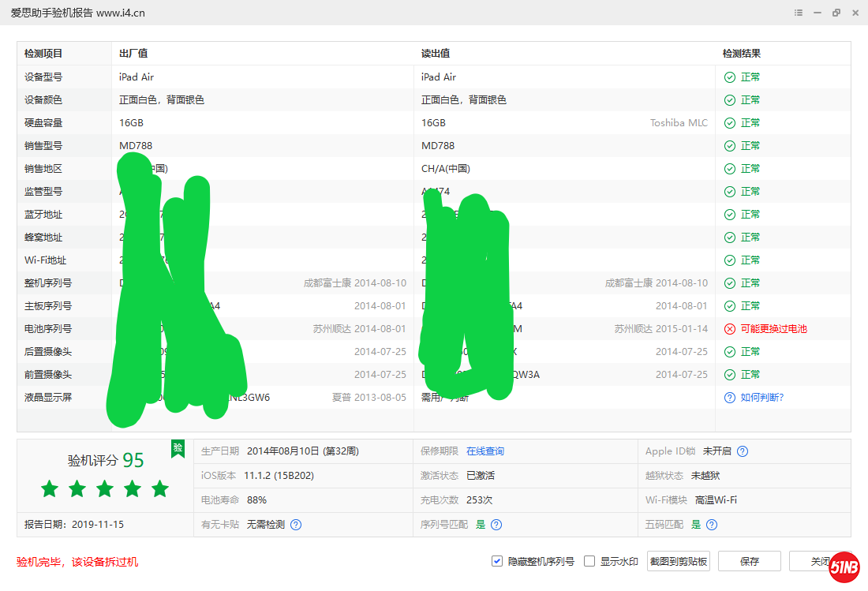Image resolution: width=868 pixels, height=591 pixels.
Task: Click the report list menu icon in title bar
Action: pyautogui.click(x=798, y=13)
